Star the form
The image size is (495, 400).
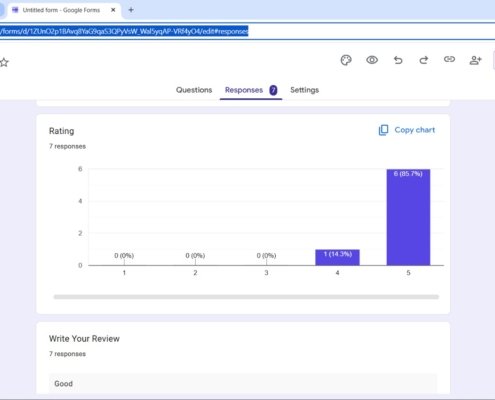[4, 62]
